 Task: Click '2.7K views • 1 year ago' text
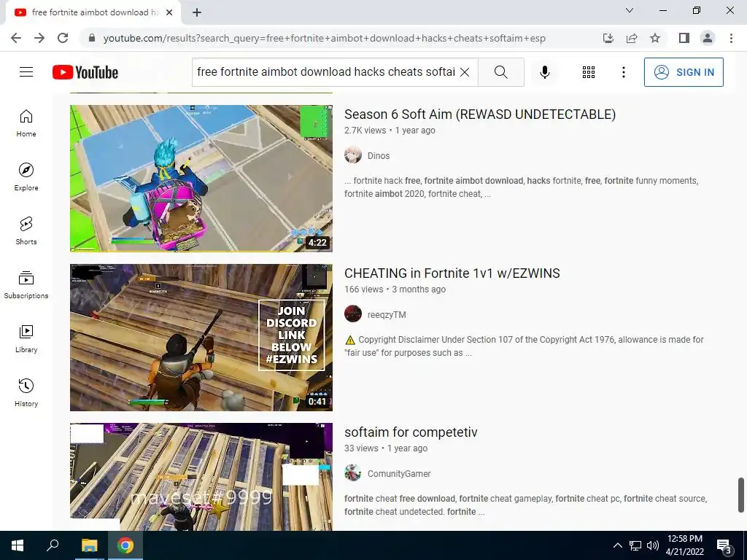[x=390, y=131]
